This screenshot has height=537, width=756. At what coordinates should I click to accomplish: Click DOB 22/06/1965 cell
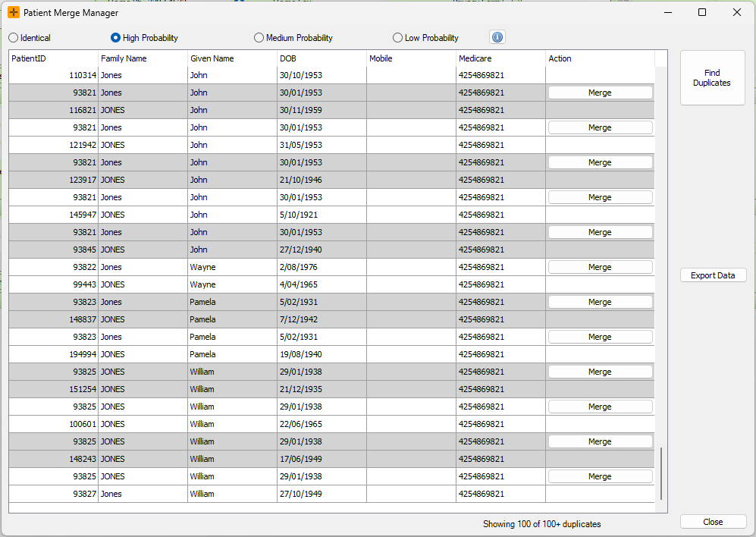pyautogui.click(x=322, y=424)
